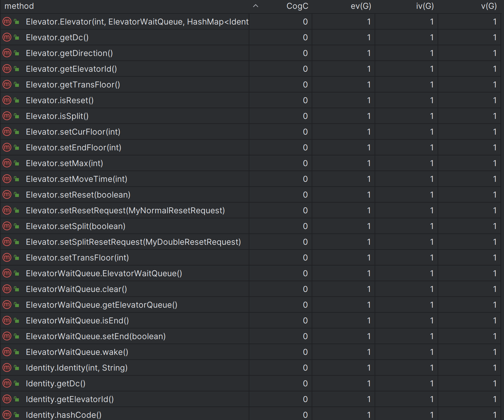Select the Elevator.setCurFloor(int) method name
Viewport: 504px width, 420px height.
[73, 132]
